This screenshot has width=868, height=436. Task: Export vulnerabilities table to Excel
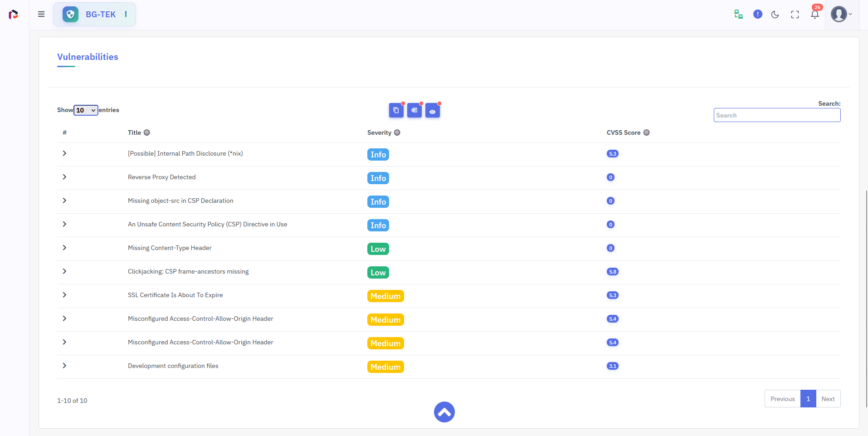point(414,110)
